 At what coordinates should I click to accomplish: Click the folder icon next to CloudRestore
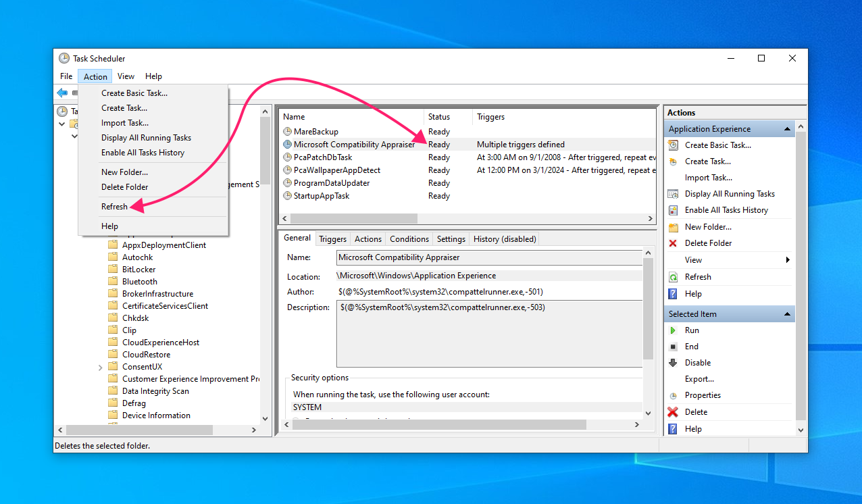point(113,355)
